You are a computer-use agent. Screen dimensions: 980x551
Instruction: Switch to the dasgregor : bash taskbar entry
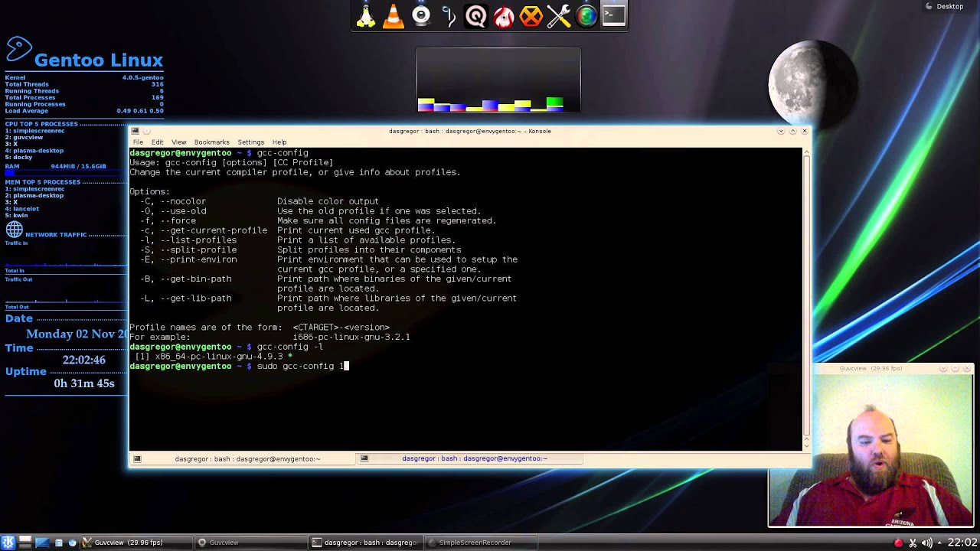367,543
